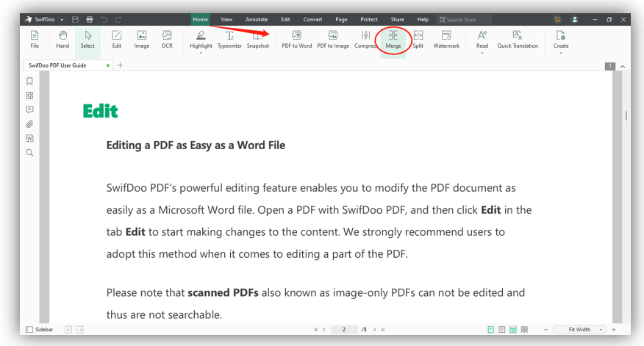Image resolution: width=644 pixels, height=346 pixels.
Task: Zoom in with the plus button
Action: click(614, 330)
